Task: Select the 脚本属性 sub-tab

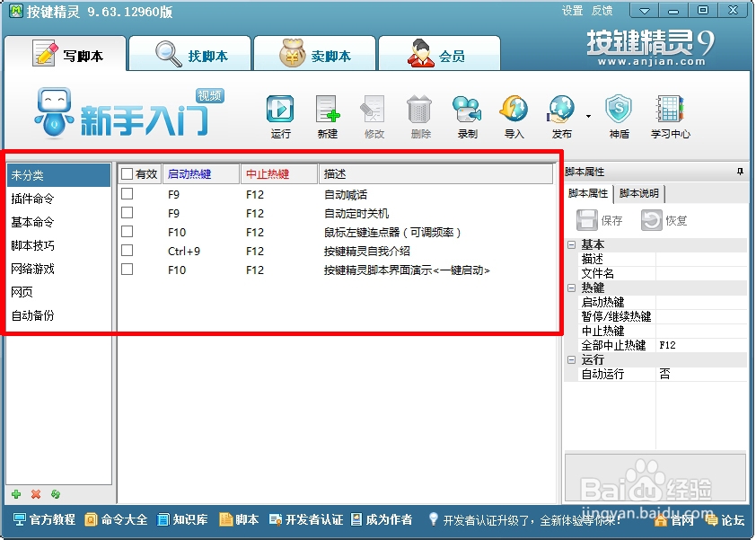Action: (588, 193)
